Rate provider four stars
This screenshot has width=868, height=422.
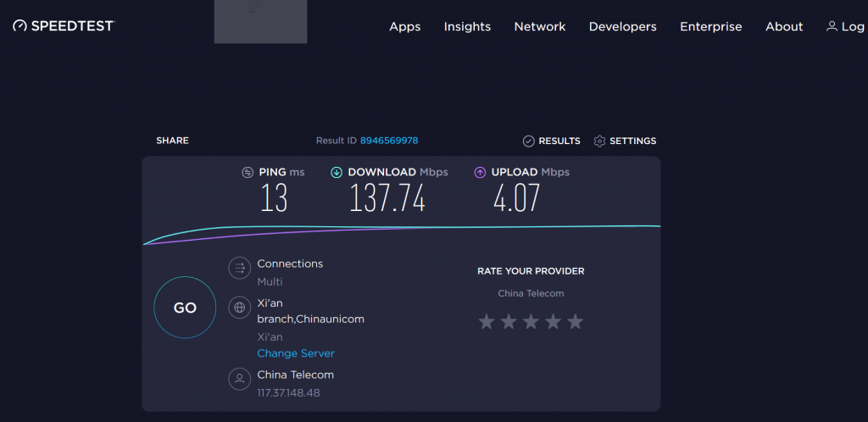(553, 321)
